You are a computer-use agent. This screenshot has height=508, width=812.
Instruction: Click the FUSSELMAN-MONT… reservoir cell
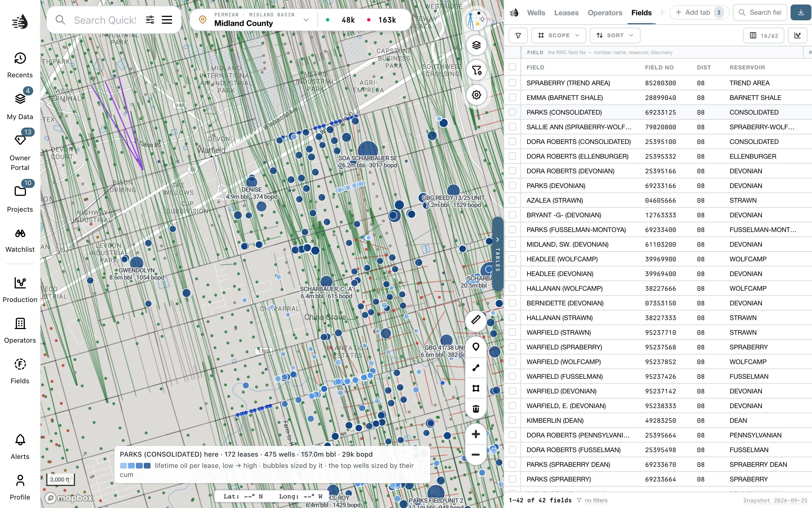coord(762,230)
